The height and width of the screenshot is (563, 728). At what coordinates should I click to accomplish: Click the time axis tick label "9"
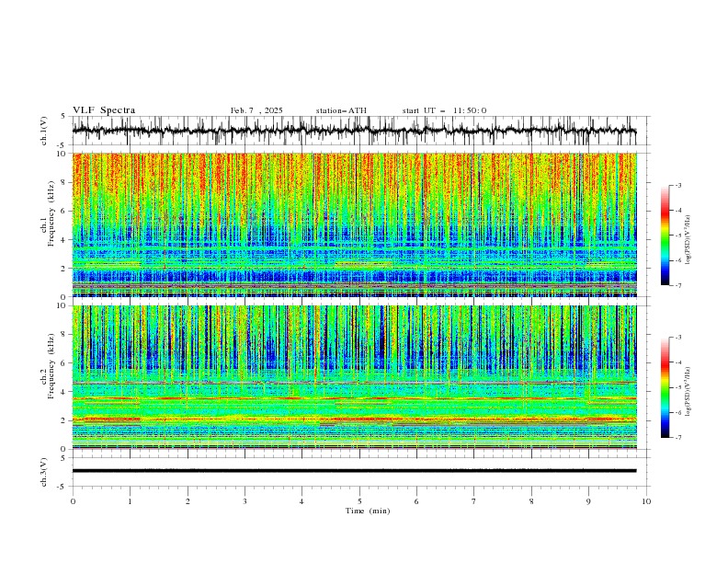[588, 501]
